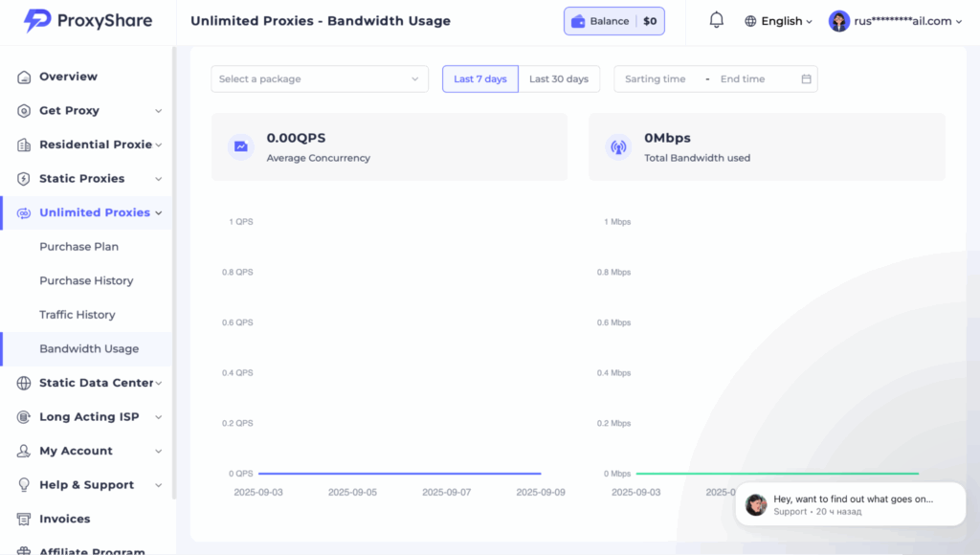The image size is (980, 555).
Task: Click the My Account person icon
Action: (24, 451)
